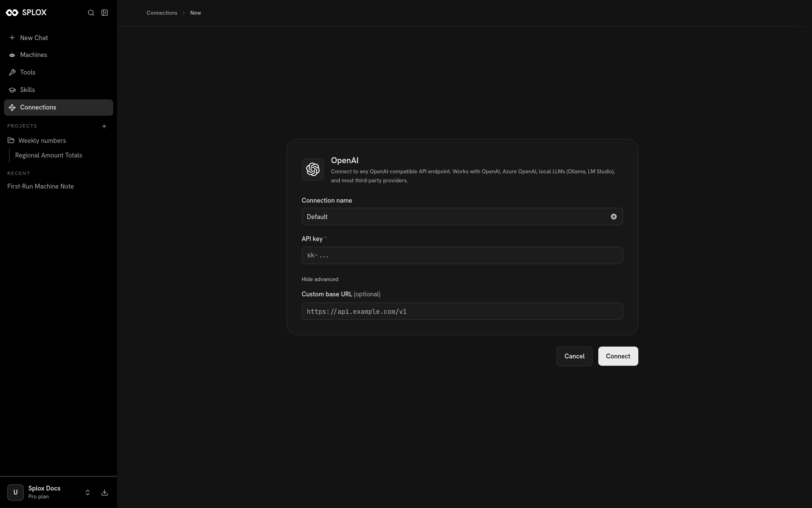
Task: Open First-Run Machine Note recent chat
Action: coord(41,186)
